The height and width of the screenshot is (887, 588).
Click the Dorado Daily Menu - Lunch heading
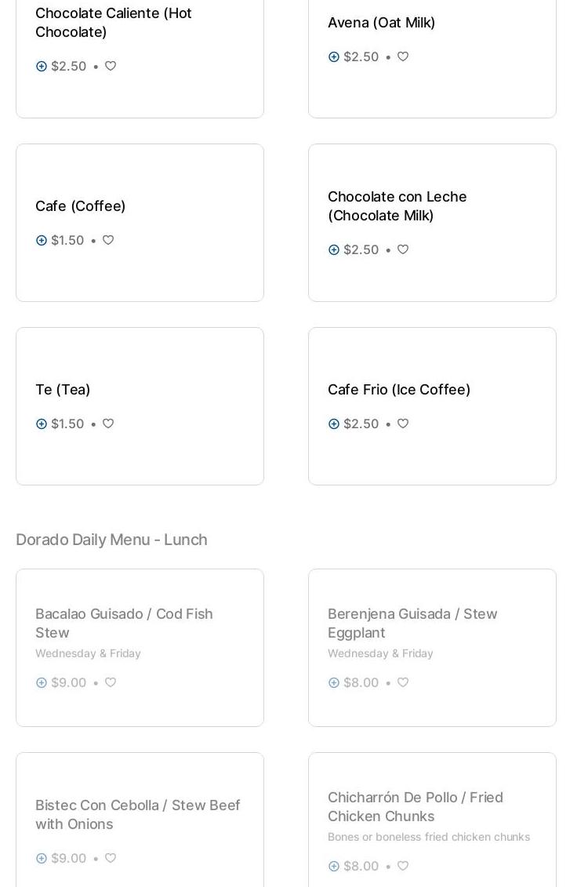point(111,540)
